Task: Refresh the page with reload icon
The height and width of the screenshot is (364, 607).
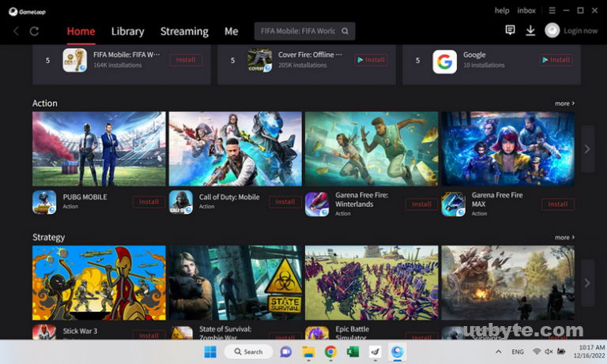Action: click(x=35, y=32)
